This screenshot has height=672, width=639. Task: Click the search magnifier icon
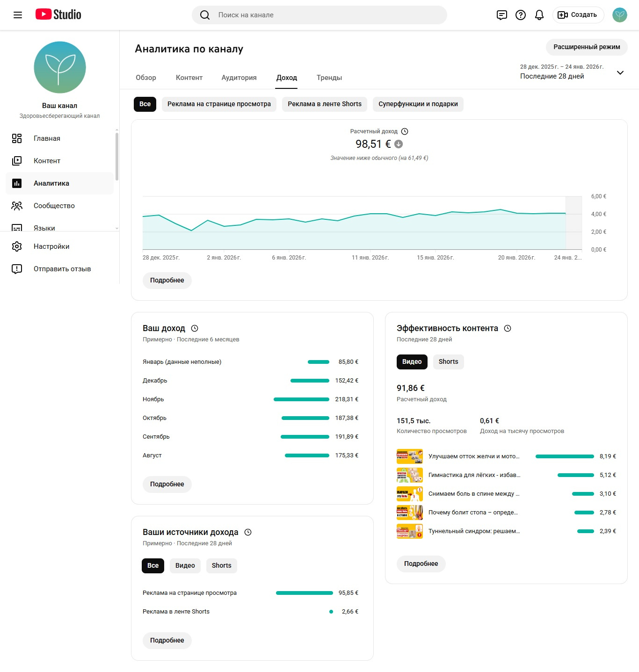pos(205,15)
